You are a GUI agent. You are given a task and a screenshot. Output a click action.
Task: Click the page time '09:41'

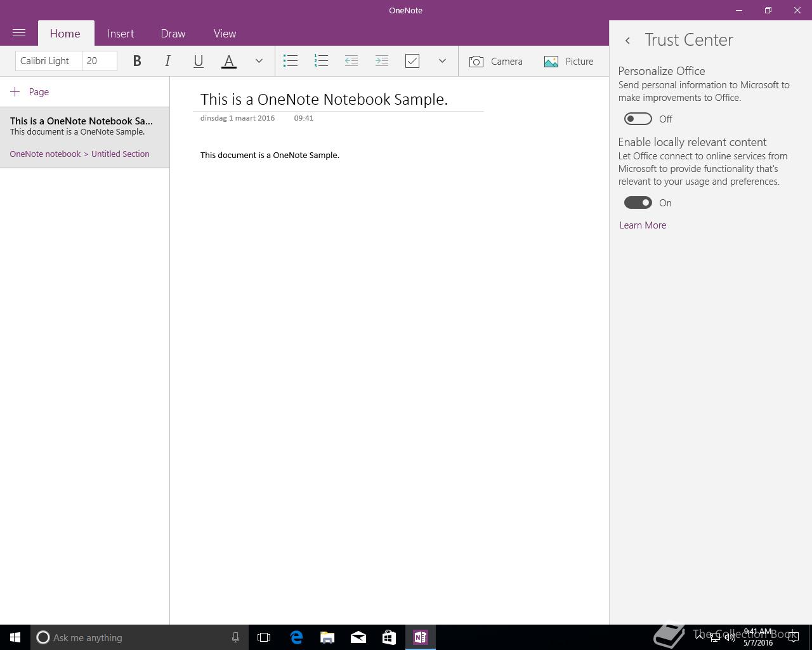coord(304,118)
